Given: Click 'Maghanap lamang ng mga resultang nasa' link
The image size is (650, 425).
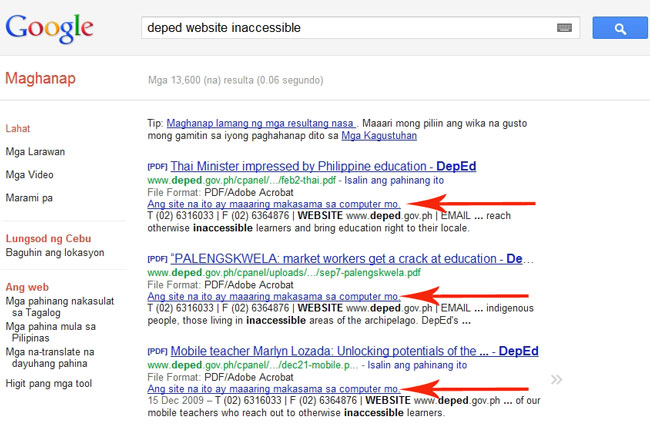Looking at the screenshot, I should [x=261, y=123].
